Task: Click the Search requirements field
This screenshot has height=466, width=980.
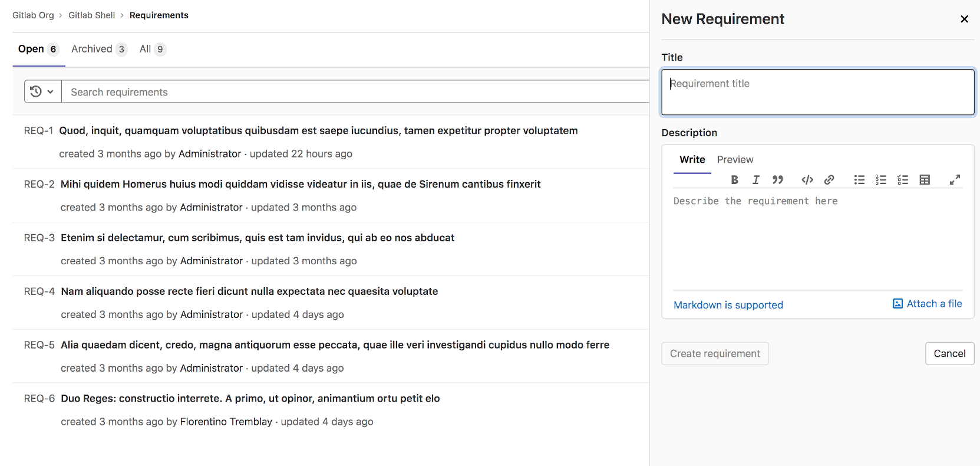Action: pyautogui.click(x=354, y=92)
